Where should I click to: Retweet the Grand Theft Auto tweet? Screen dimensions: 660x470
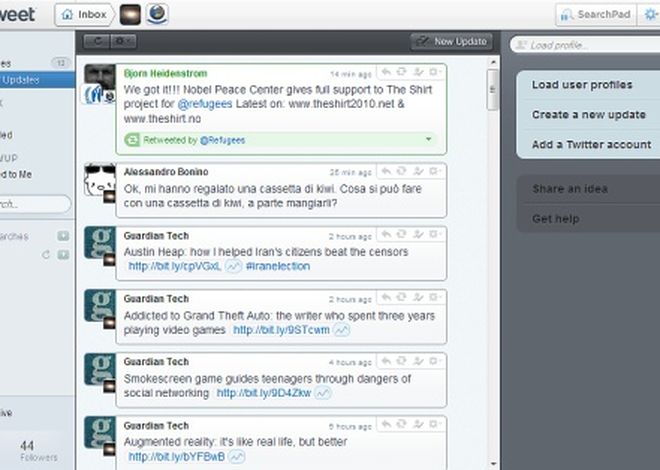[x=402, y=297]
